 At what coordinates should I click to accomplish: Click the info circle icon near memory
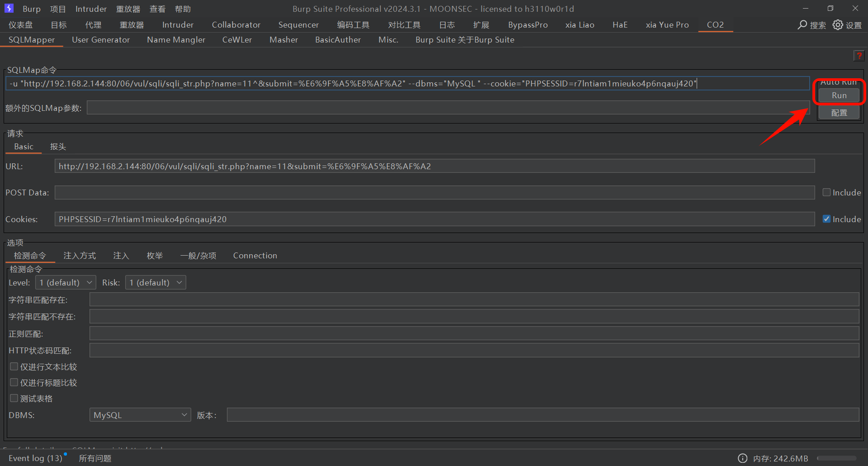[x=743, y=458]
